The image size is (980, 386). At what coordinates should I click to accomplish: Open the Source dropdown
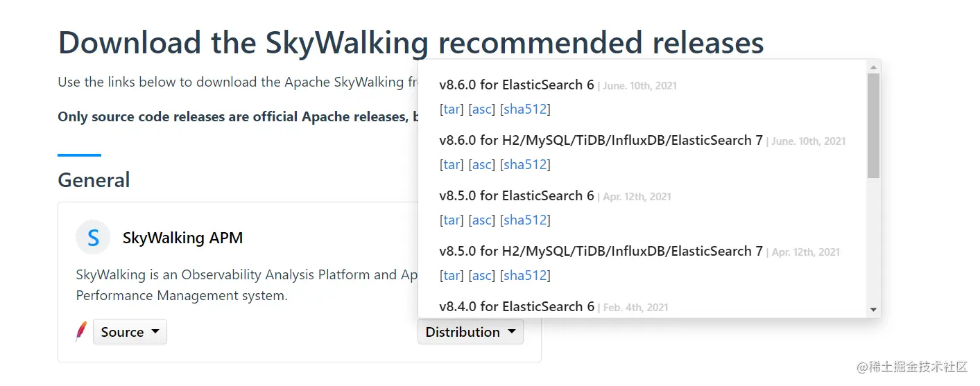pyautogui.click(x=130, y=332)
